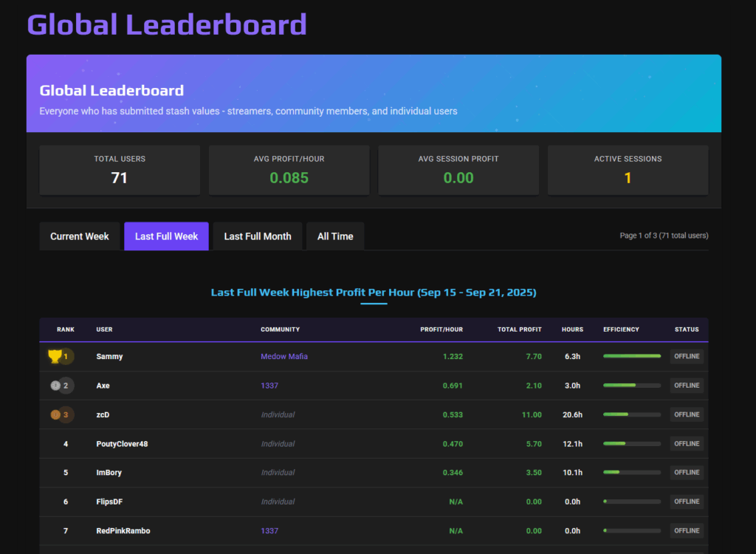This screenshot has height=554, width=756.
Task: Select the Last Full Week tab
Action: pos(166,236)
